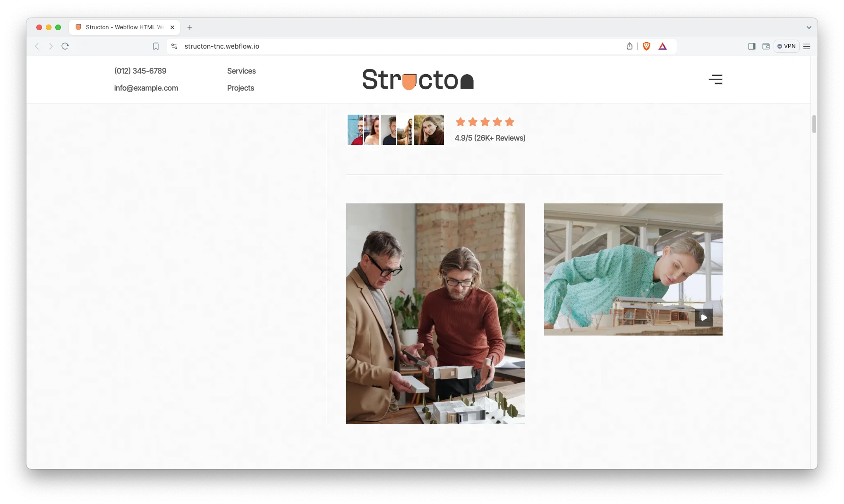844x504 pixels.
Task: Open the hamburger menu on Structon header
Action: [715, 79]
